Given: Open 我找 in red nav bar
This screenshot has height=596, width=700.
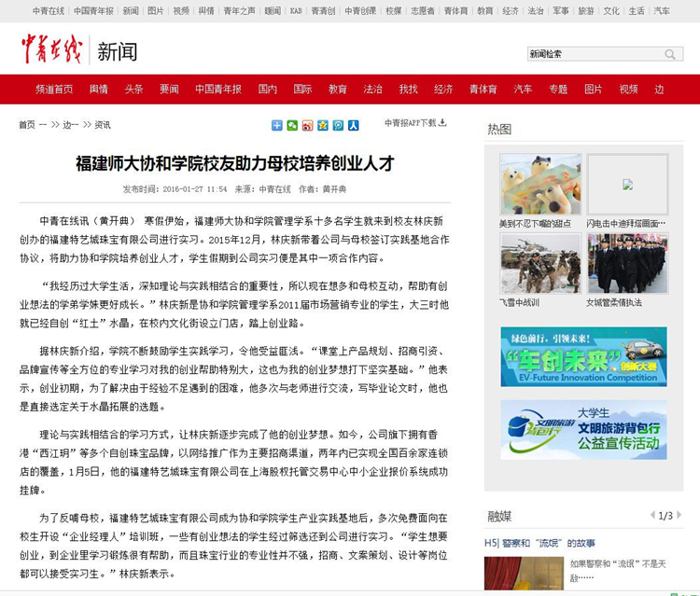Looking at the screenshot, I should 408,90.
